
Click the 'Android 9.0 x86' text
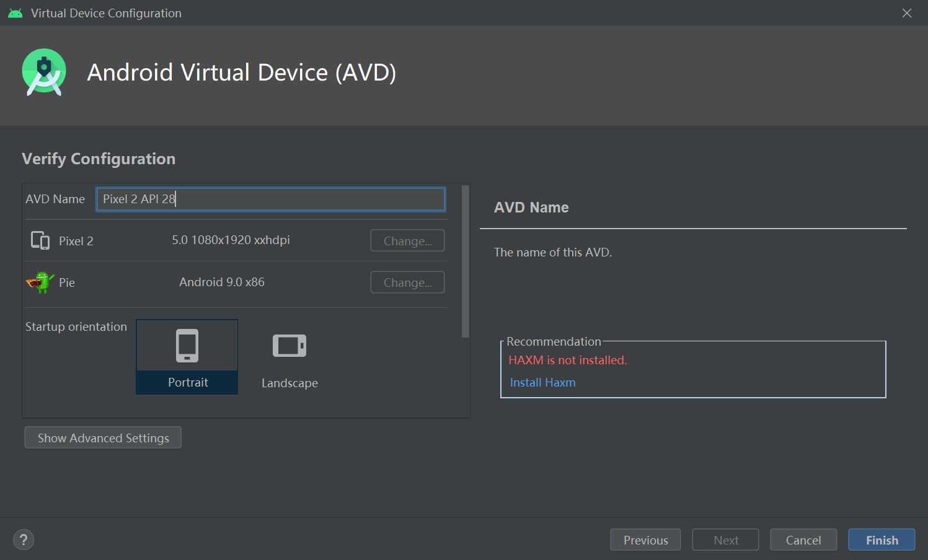pyautogui.click(x=222, y=282)
